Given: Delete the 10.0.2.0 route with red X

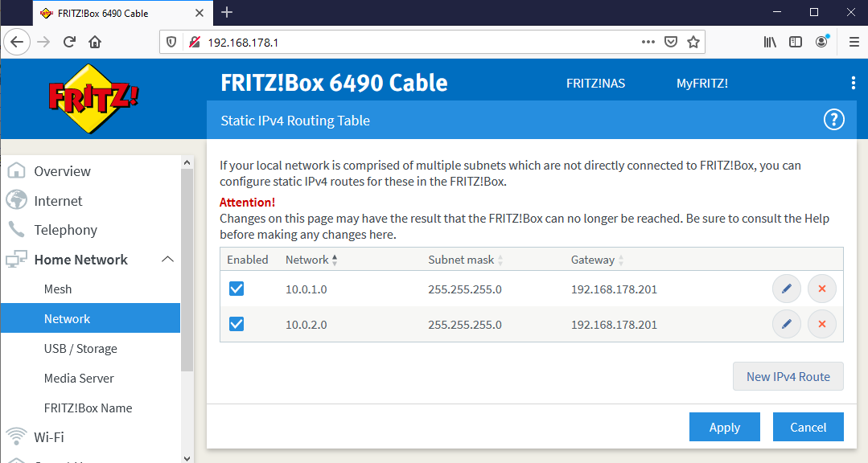Looking at the screenshot, I should [822, 324].
